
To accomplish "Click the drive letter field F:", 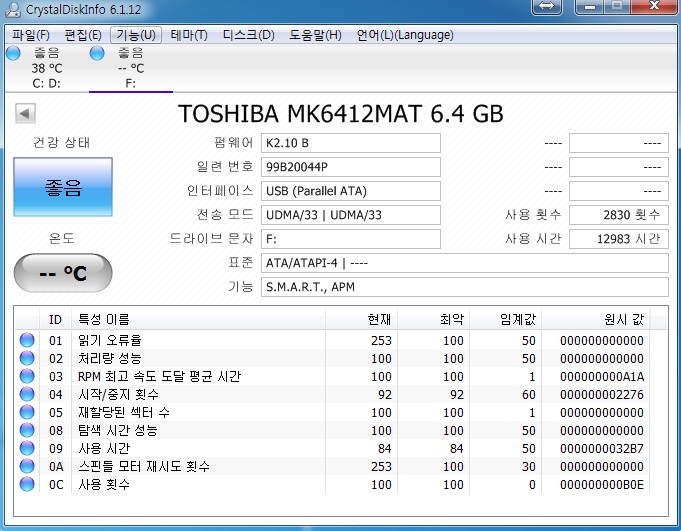I will click(350, 239).
